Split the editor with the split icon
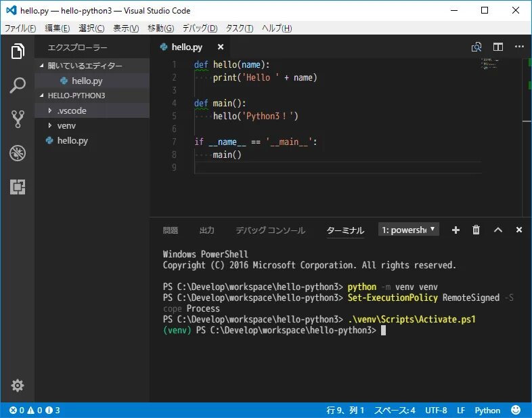 click(498, 47)
